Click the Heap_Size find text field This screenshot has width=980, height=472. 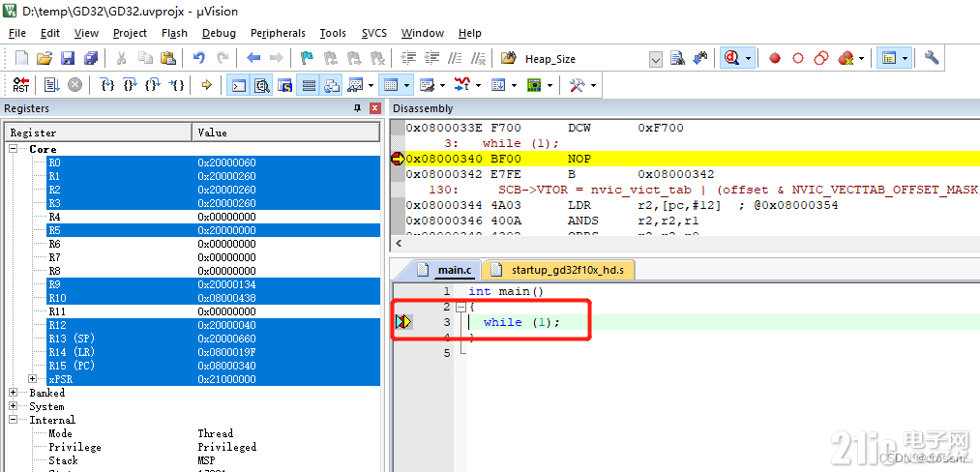click(x=585, y=59)
